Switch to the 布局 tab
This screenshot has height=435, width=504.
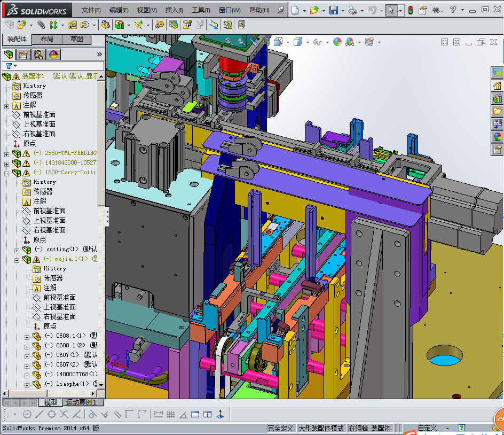(46, 39)
